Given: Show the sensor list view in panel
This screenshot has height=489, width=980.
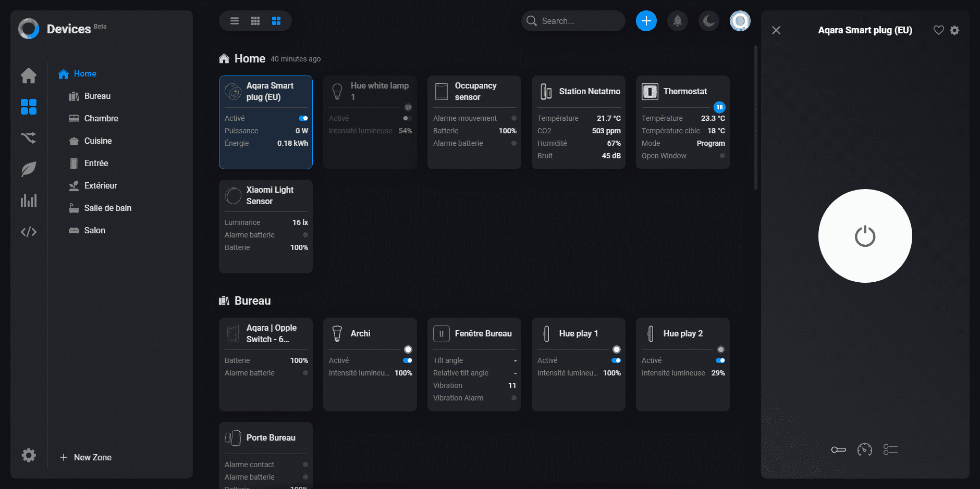Looking at the screenshot, I should point(891,449).
